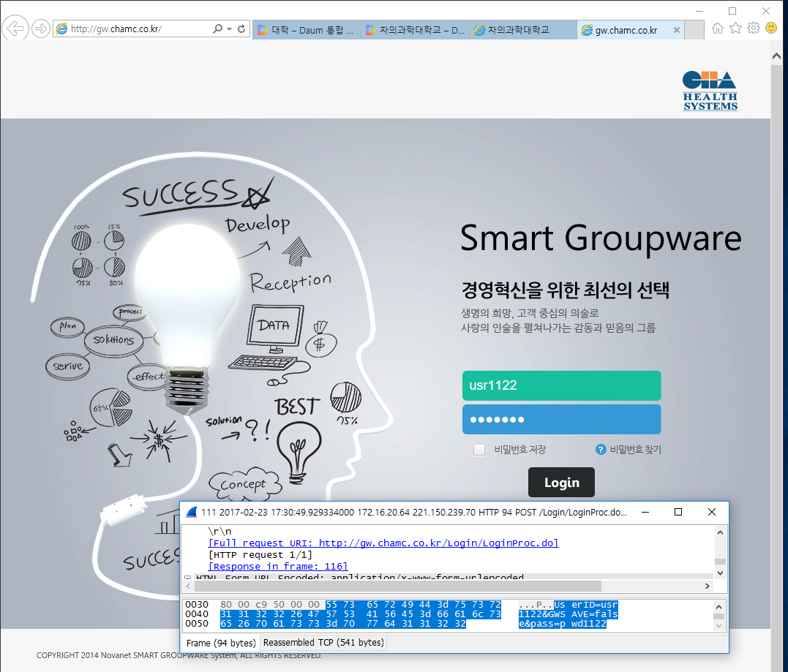Switch to the 차의과학대학교 tab

tap(523, 30)
